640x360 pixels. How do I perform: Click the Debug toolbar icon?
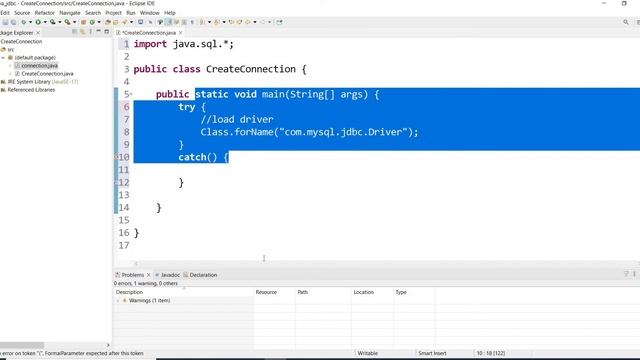pyautogui.click(x=24, y=22)
